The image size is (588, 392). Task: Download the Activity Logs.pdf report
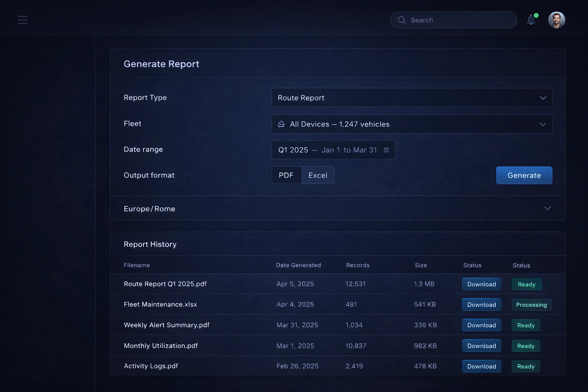(481, 366)
